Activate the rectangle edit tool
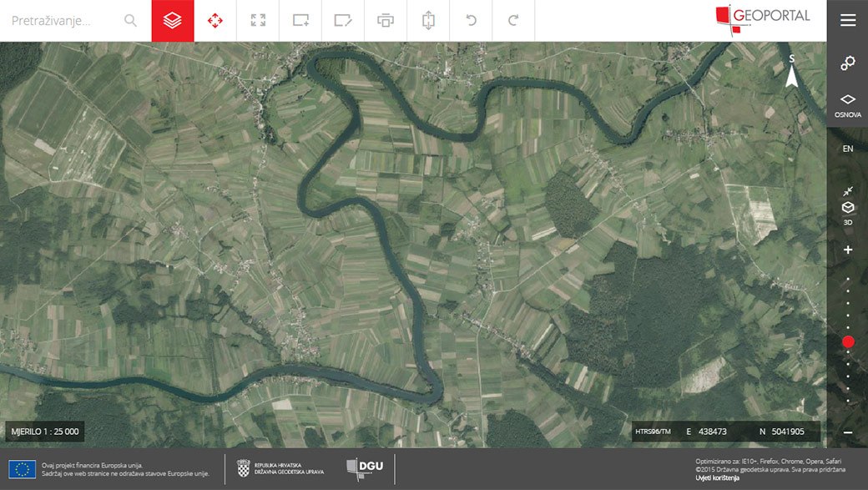 click(343, 21)
